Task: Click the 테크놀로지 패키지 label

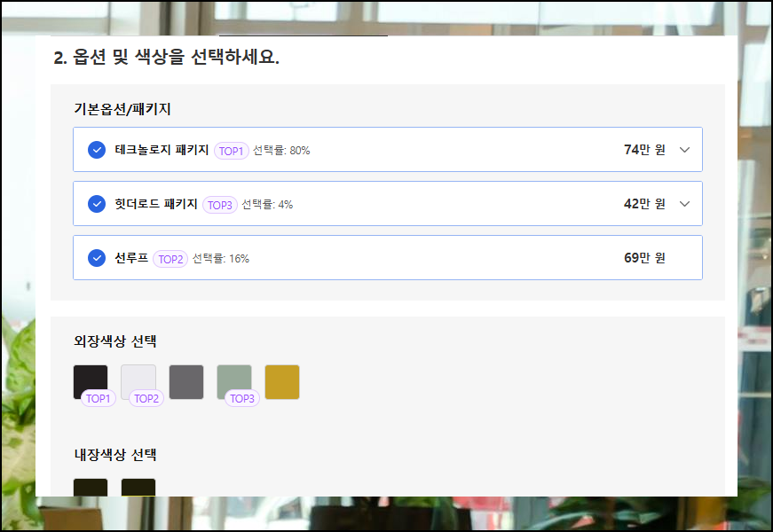Action: (162, 150)
